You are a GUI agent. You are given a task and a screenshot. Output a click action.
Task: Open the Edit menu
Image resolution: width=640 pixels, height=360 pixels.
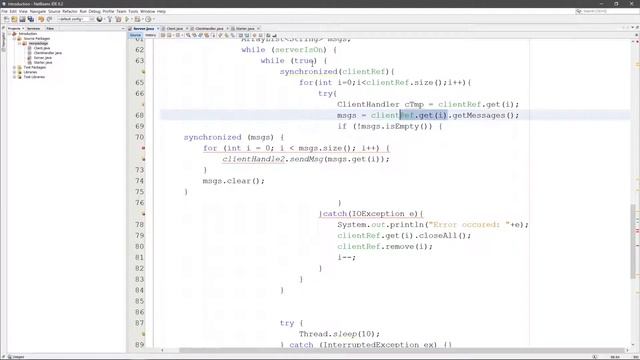[x=13, y=11]
